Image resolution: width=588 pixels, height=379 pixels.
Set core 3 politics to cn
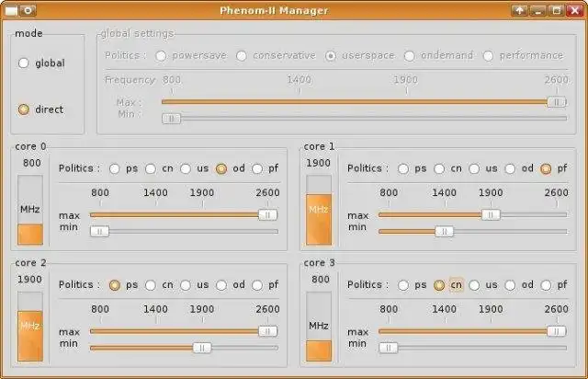(x=439, y=285)
